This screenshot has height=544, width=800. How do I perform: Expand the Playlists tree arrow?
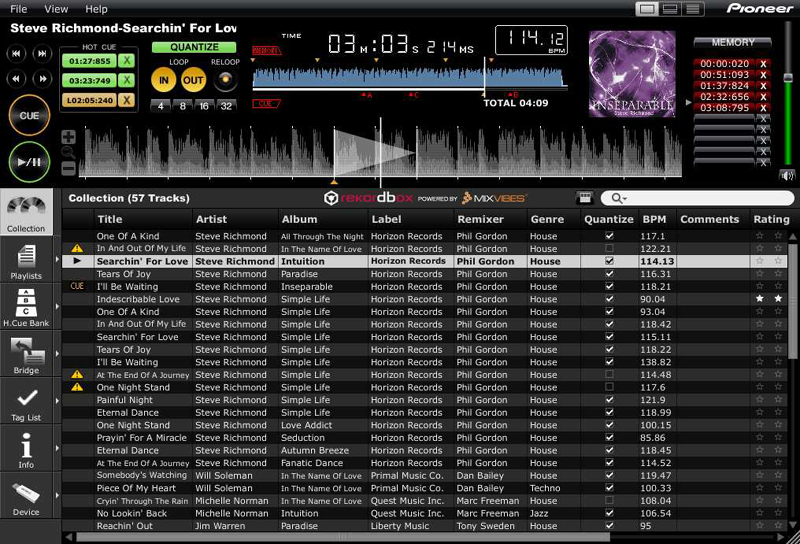click(57, 260)
